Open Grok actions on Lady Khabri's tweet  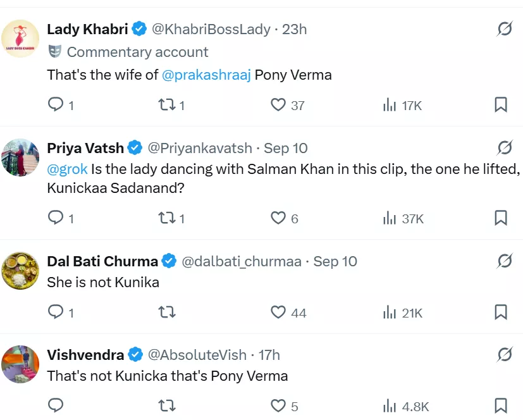coord(504,29)
